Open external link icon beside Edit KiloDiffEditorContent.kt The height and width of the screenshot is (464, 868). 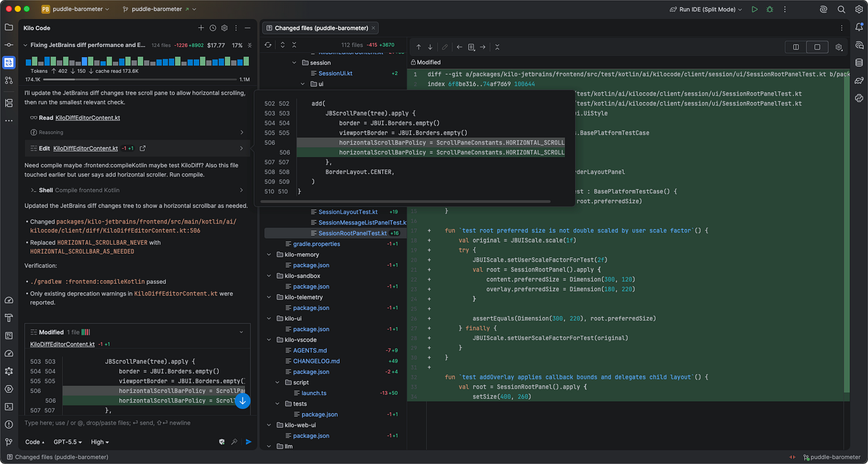[142, 148]
